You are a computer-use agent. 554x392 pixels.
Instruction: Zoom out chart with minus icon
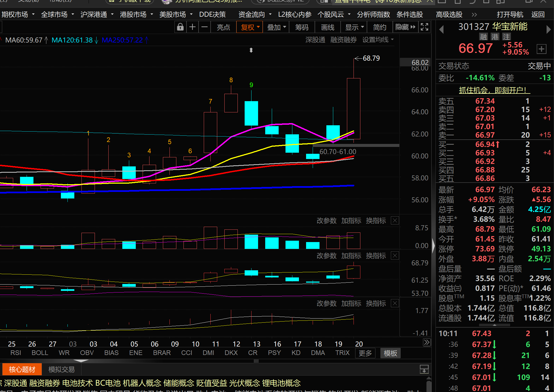(205, 27)
